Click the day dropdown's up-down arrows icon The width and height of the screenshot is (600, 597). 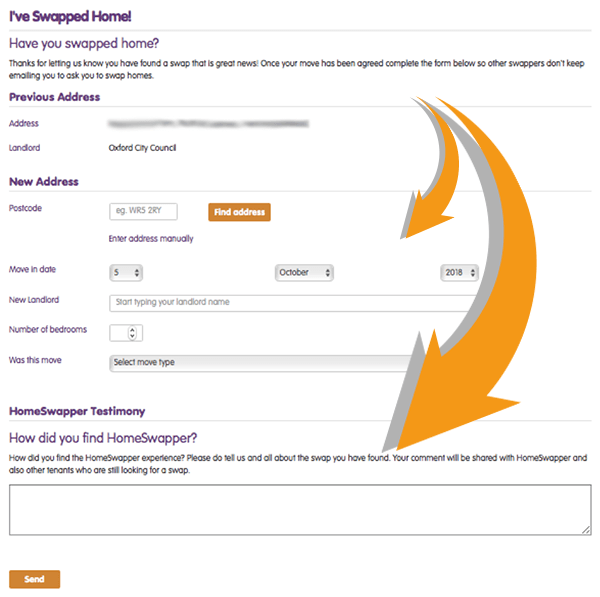[137, 273]
